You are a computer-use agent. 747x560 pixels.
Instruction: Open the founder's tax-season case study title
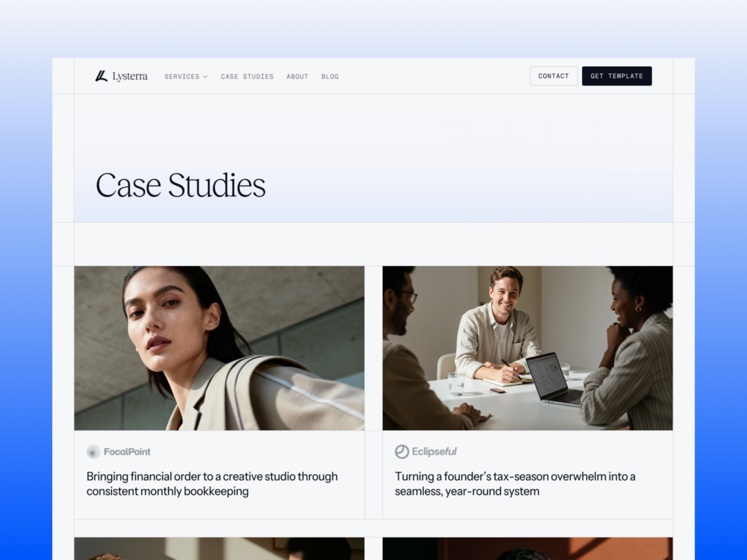pos(515,484)
